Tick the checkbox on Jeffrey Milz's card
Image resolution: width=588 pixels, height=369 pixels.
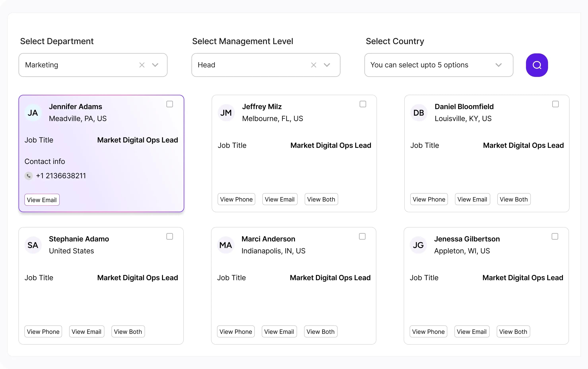pos(363,104)
